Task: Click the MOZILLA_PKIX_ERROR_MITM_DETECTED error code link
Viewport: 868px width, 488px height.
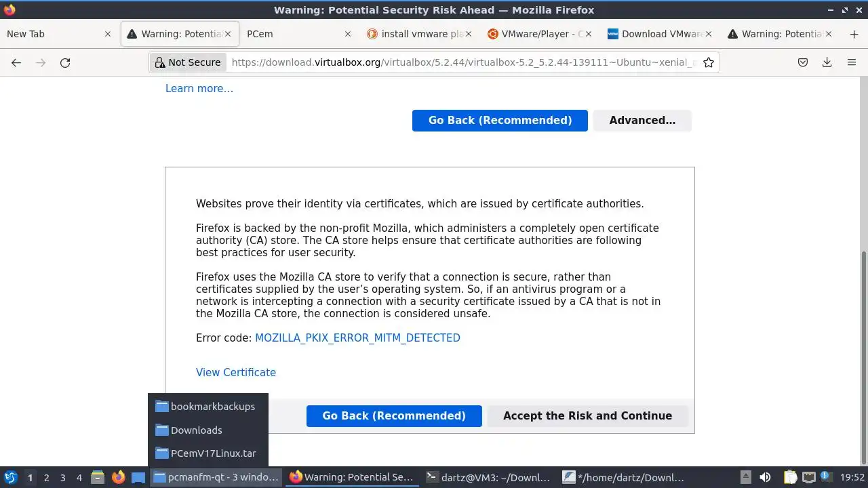Action: 357,338
